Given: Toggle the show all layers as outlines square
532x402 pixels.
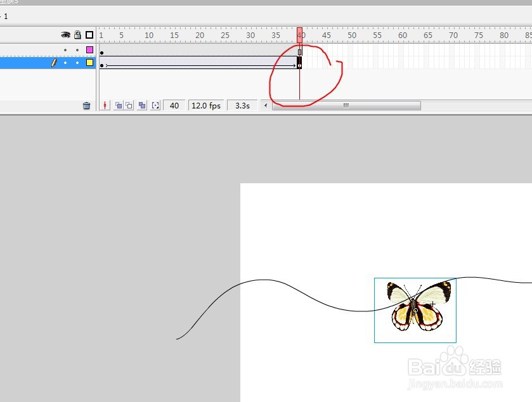Looking at the screenshot, I should 89,35.
